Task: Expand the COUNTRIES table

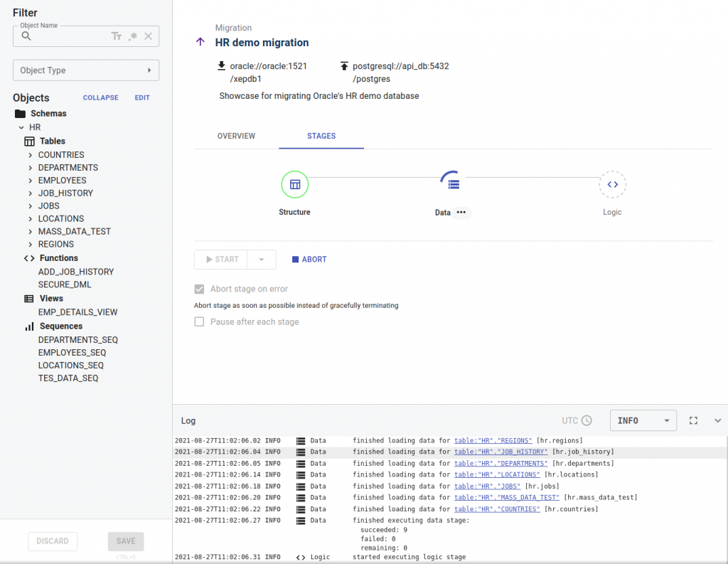Action: click(x=30, y=155)
